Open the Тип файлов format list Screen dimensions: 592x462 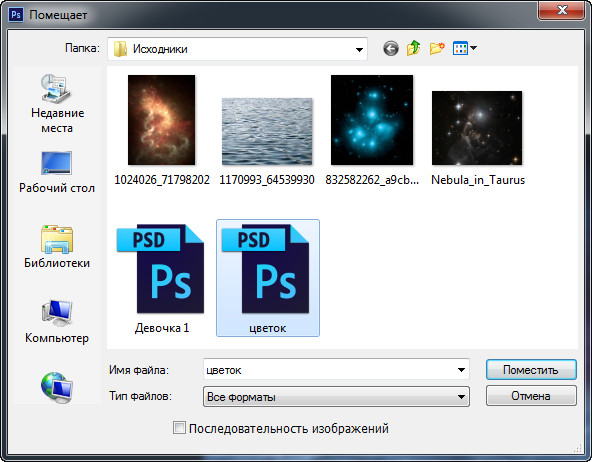coord(336,396)
